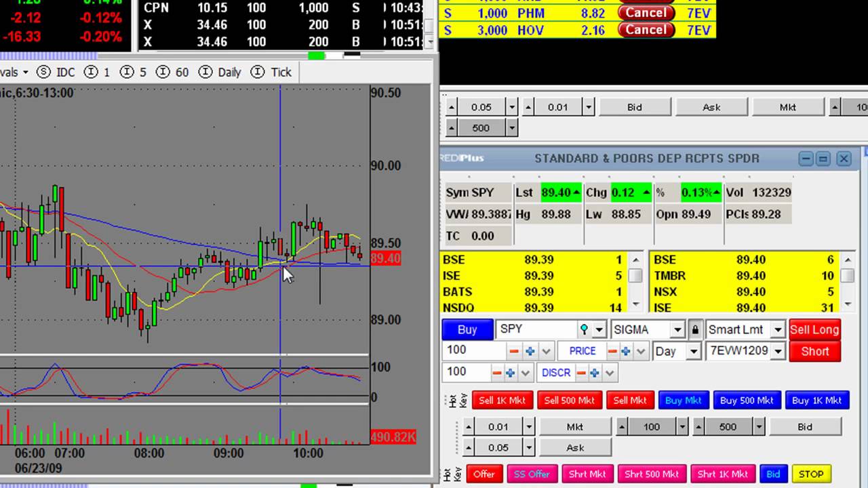The height and width of the screenshot is (488, 868).
Task: Cancel the PHM sell order
Action: coord(646,13)
